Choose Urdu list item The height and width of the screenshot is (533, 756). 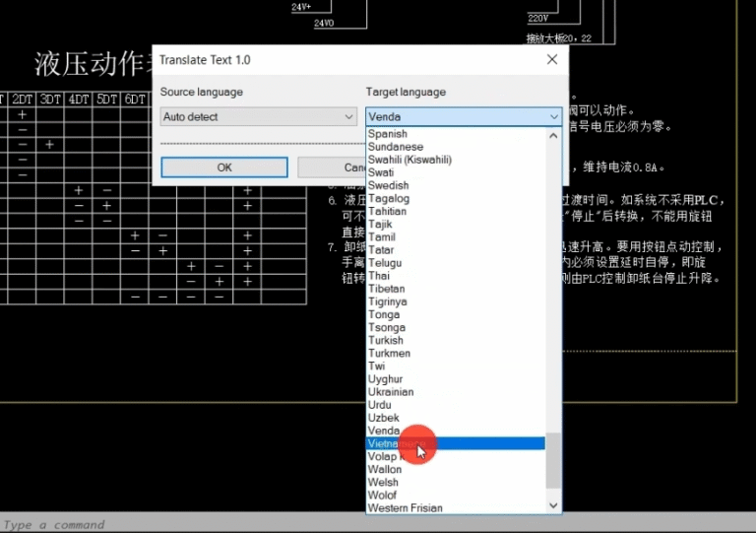coord(456,405)
